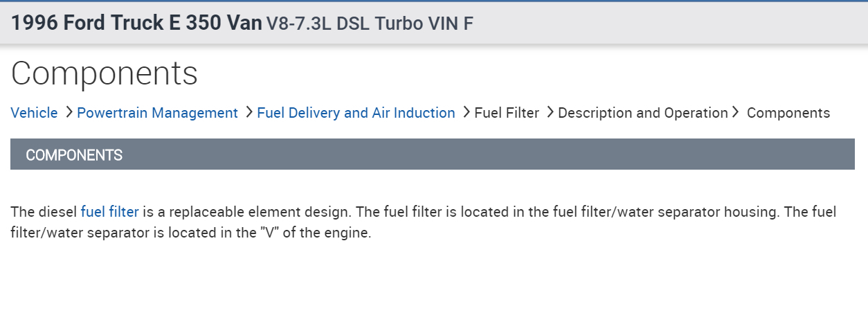Image resolution: width=868 pixels, height=313 pixels.
Task: Click the large Components page heading
Action: pyautogui.click(x=105, y=73)
